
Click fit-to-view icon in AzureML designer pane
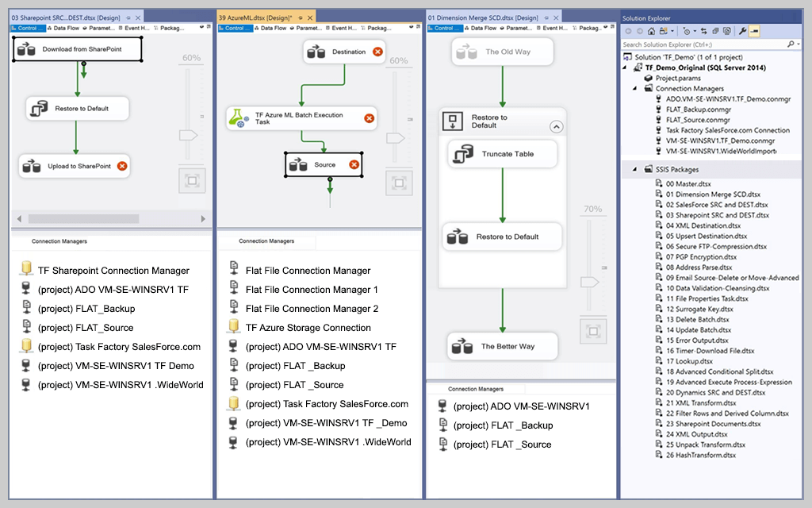400,183
